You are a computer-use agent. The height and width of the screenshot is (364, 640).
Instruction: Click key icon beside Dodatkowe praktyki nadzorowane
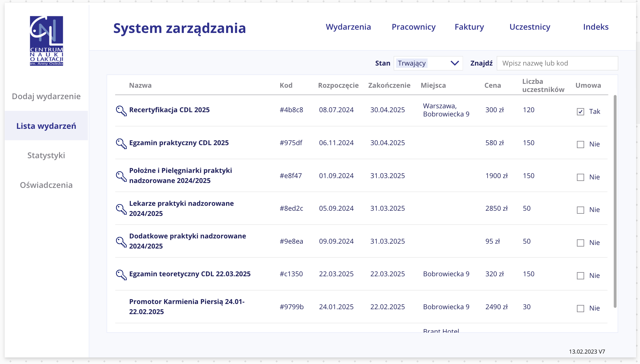(121, 242)
